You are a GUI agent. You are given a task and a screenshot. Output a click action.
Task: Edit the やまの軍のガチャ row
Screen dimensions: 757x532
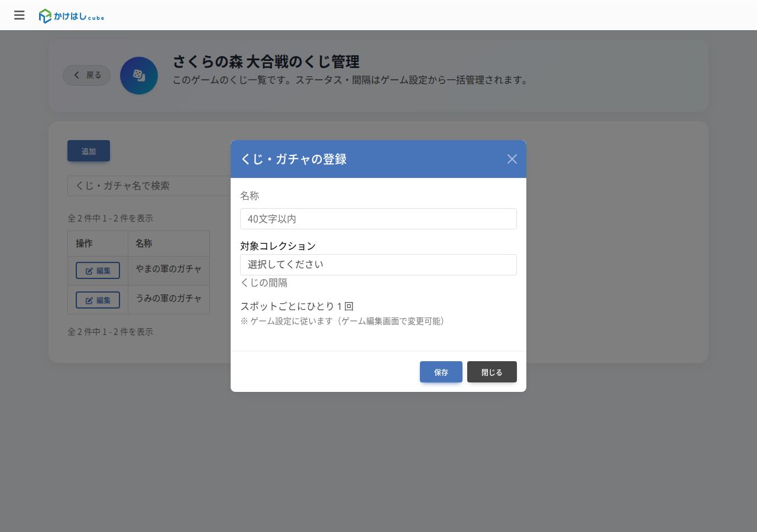(98, 270)
